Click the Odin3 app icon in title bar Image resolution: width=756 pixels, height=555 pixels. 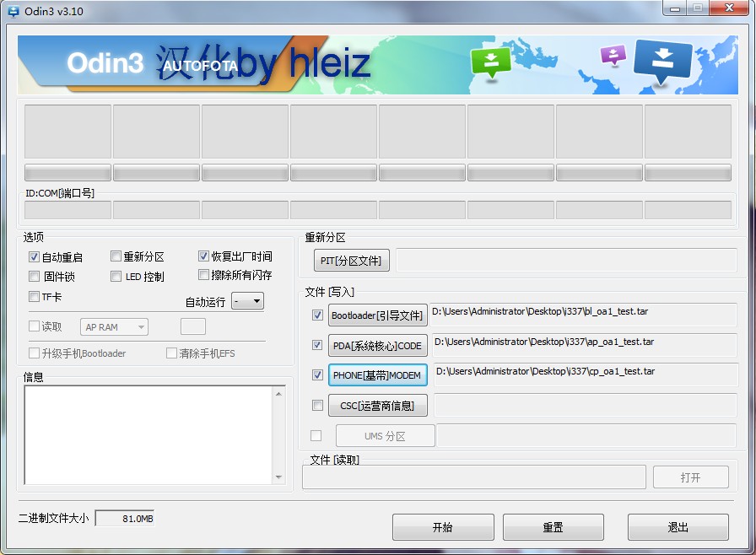point(13,11)
